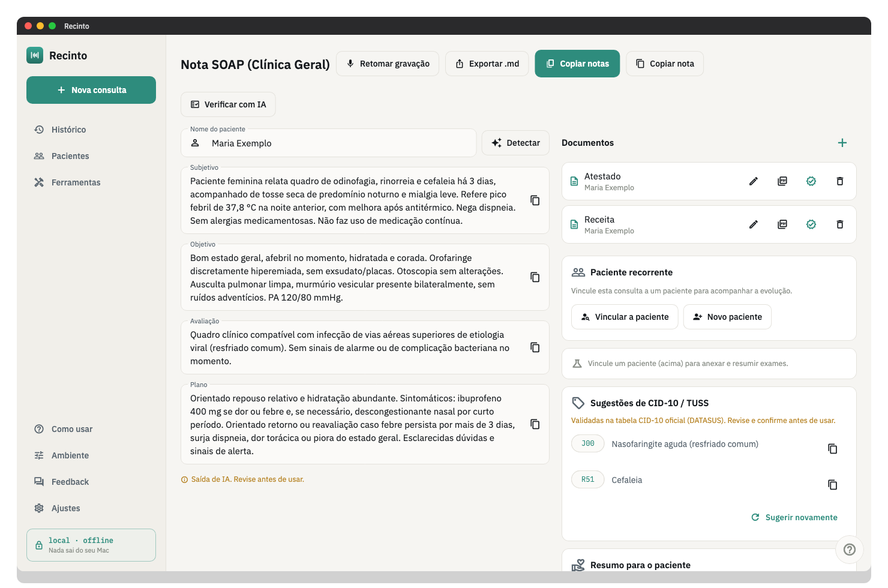Click Verificar com IA button
The width and height of the screenshot is (888, 588).
pyautogui.click(x=228, y=104)
